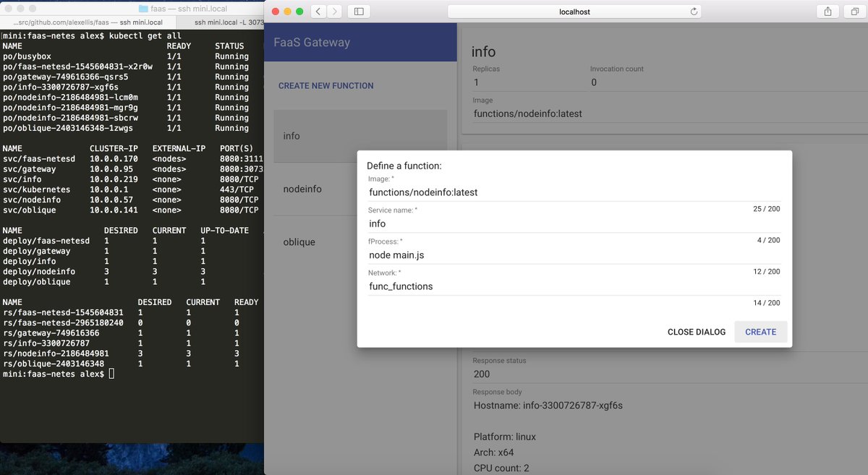Viewport: 868px width, 475px height.
Task: Open the Safari share menu
Action: (827, 12)
